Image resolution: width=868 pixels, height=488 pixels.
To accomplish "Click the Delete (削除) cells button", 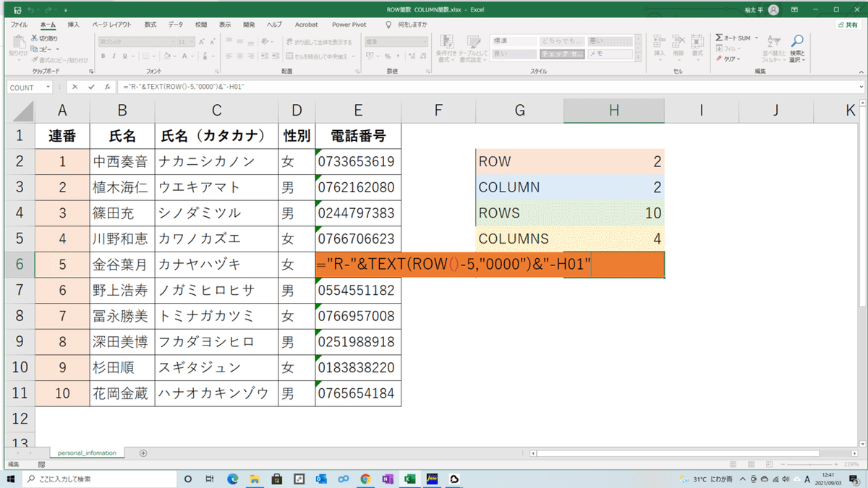I will click(x=678, y=48).
